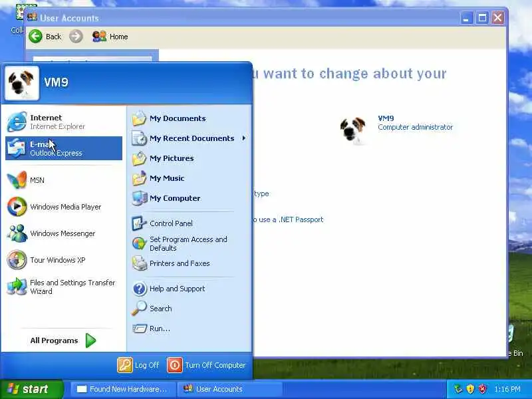Screen dimensions: 532x399
Task: Click yellow security shield tray icon
Action: 470,389
